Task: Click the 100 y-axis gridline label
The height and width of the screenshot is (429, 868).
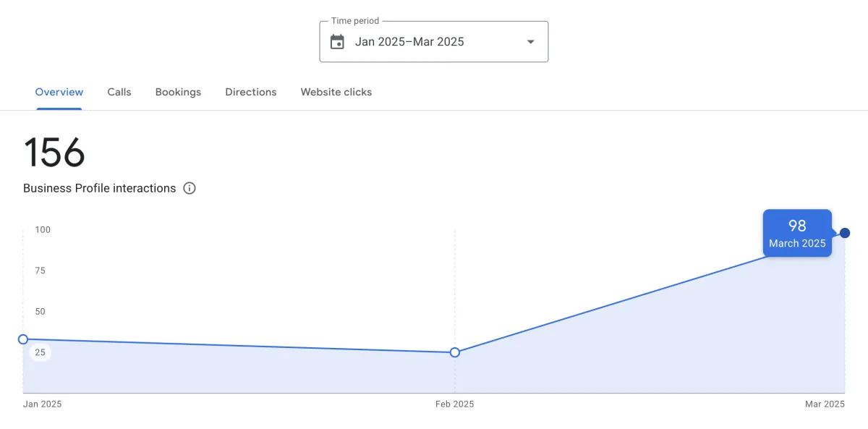Action: (42, 230)
